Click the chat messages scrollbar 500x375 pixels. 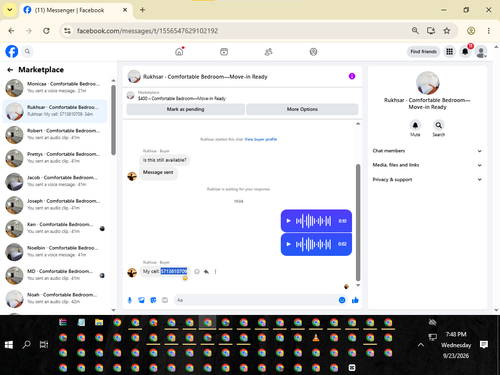coord(358,222)
